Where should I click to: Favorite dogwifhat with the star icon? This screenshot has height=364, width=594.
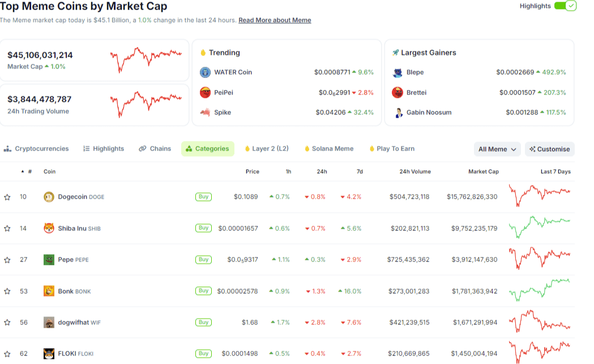7,322
